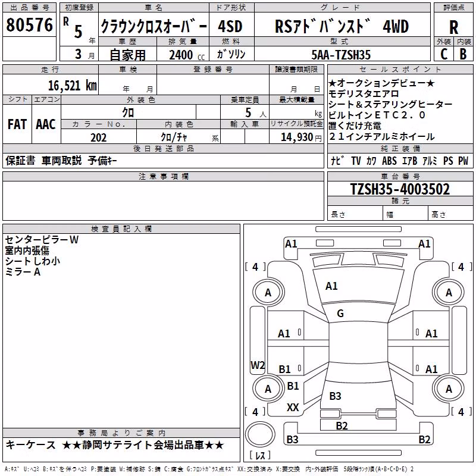This screenshot has width=476, height=476.
Task: Click sales point 21インチアルミホイール
Action: (x=381, y=136)
